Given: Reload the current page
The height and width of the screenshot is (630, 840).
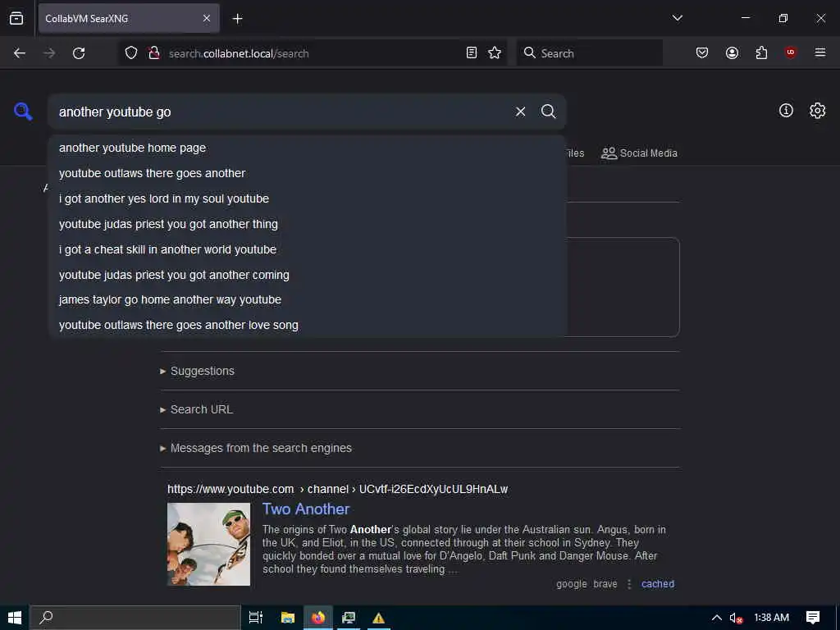Looking at the screenshot, I should coord(79,53).
